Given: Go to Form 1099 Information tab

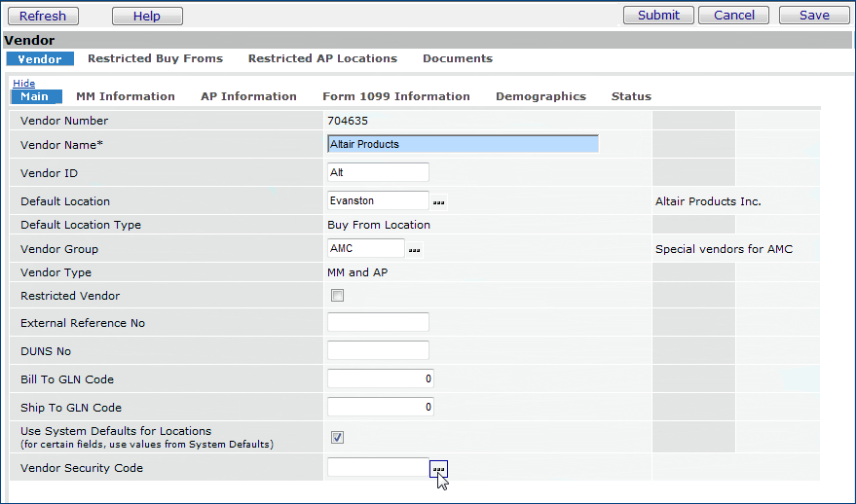Looking at the screenshot, I should pyautogui.click(x=395, y=96).
